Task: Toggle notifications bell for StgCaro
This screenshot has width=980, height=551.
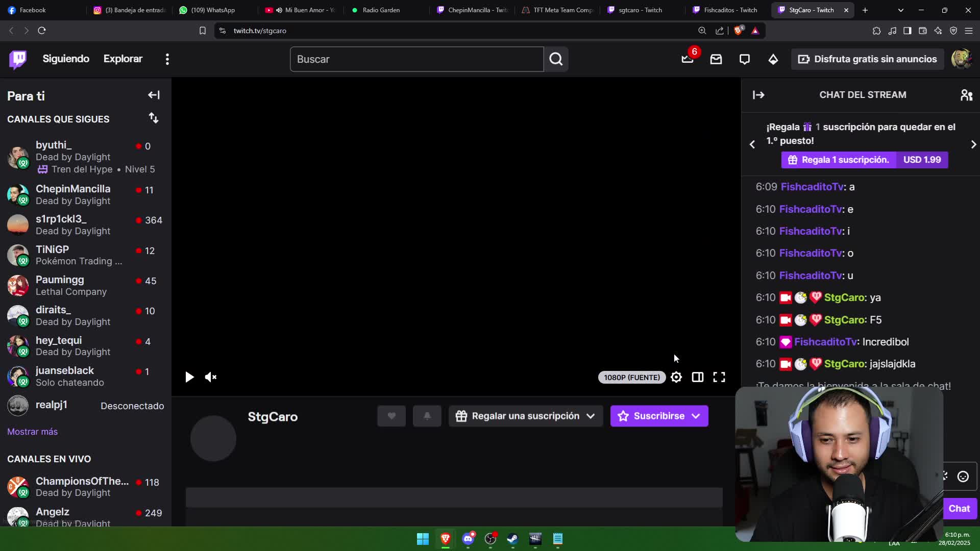Action: pyautogui.click(x=427, y=416)
